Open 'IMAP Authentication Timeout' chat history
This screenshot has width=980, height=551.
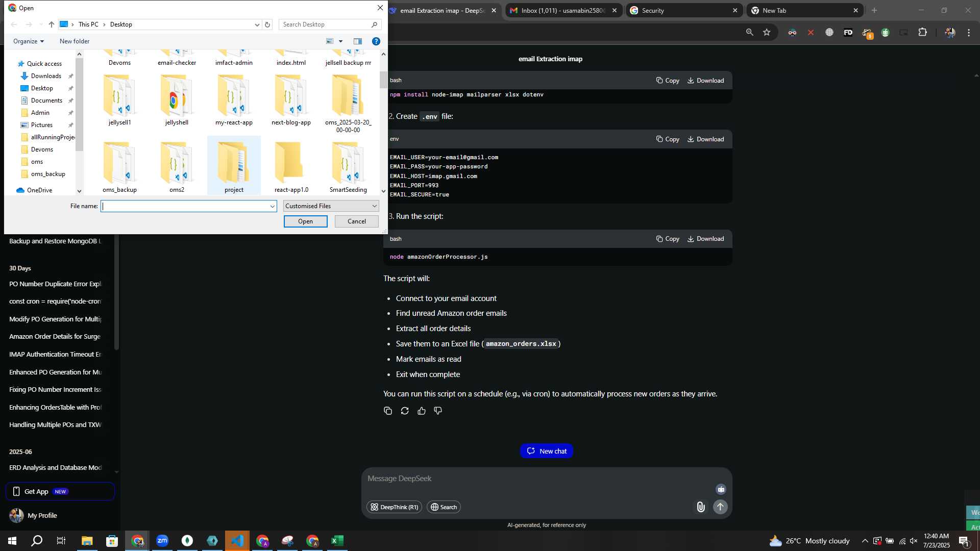click(55, 354)
